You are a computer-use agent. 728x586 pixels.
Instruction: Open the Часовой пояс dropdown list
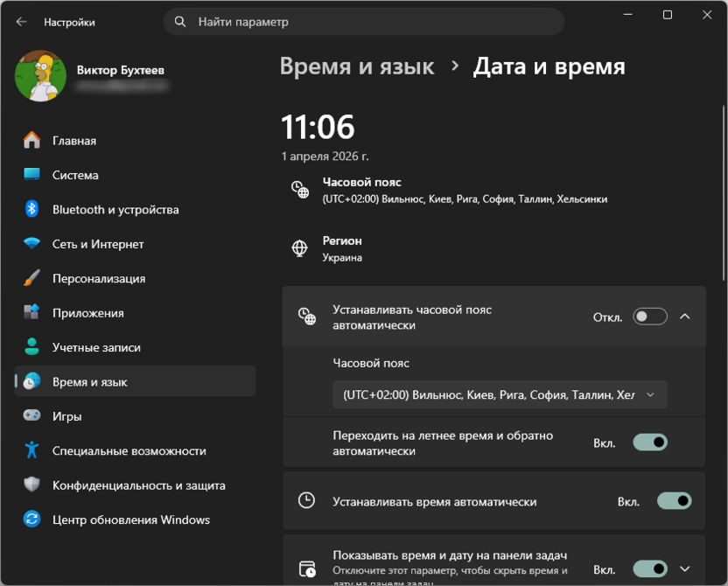[x=500, y=394]
